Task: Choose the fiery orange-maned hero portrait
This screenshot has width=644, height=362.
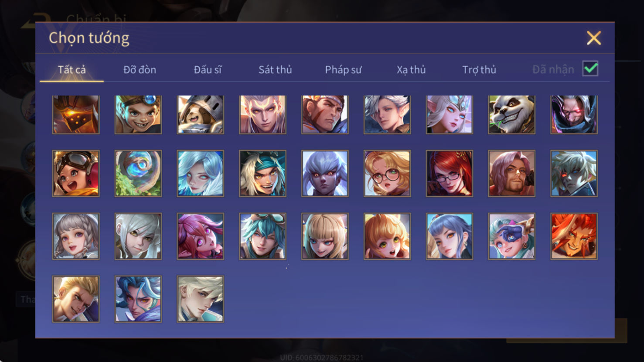Action: coord(574,236)
